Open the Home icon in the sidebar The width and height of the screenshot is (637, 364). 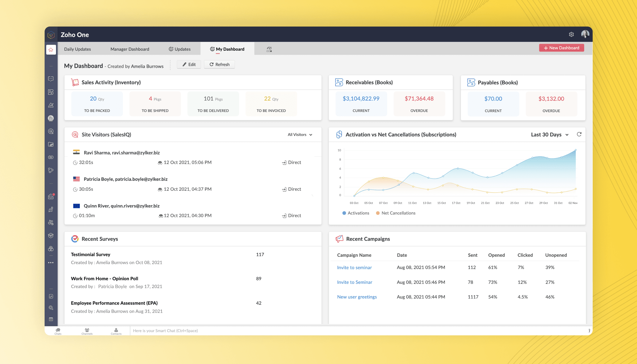tap(51, 50)
